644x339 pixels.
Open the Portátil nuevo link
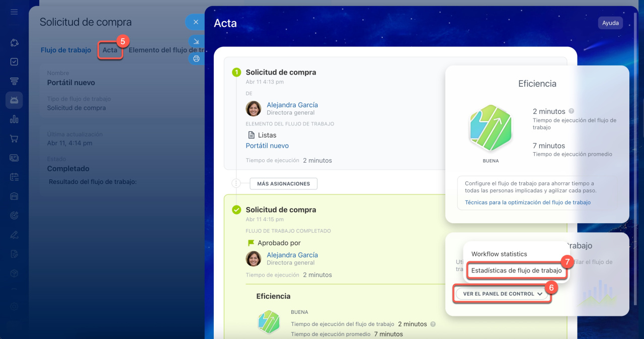point(267,146)
